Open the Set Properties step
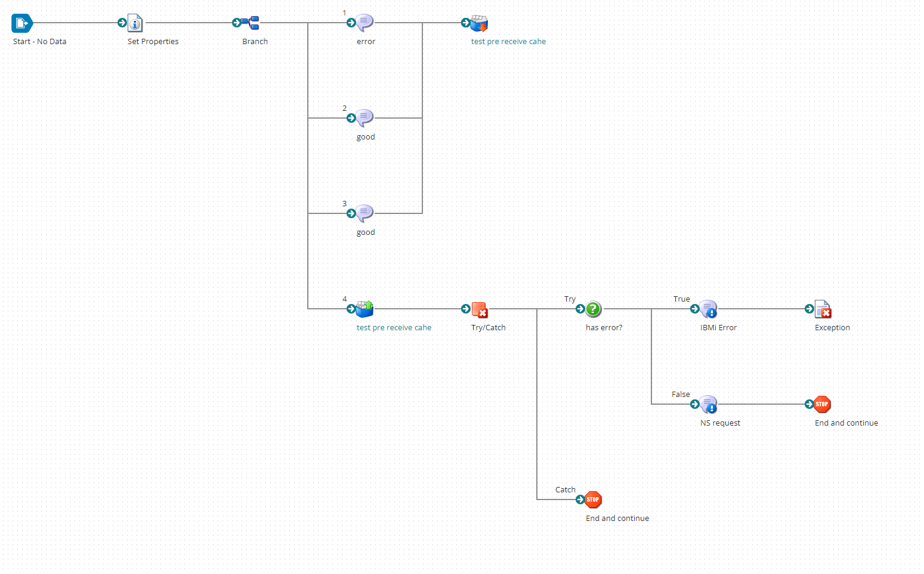This screenshot has height=574, width=924. (x=134, y=23)
